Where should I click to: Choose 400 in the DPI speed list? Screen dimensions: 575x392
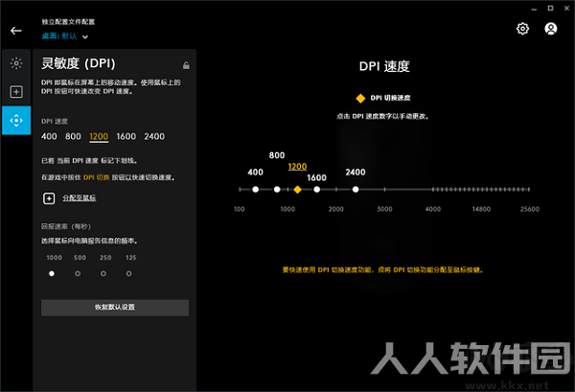49,136
